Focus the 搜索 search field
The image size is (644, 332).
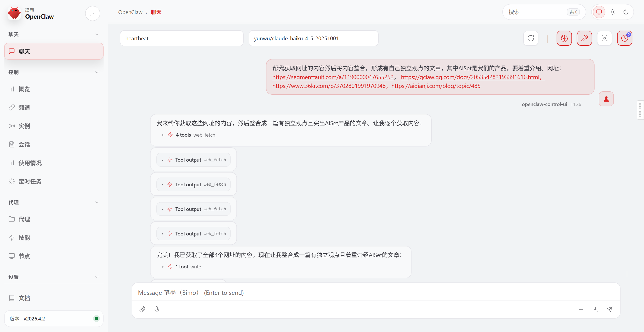coord(544,12)
